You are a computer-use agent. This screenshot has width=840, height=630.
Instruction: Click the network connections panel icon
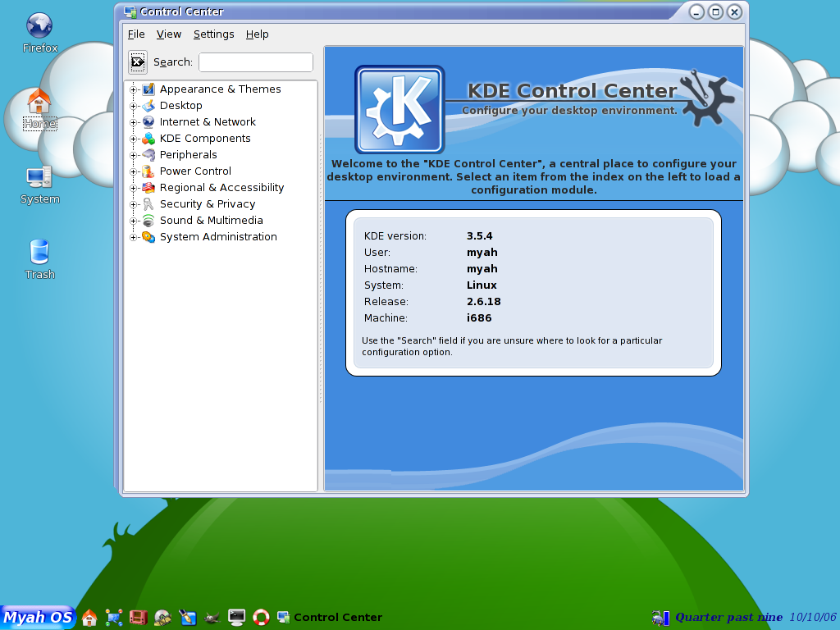point(113,617)
